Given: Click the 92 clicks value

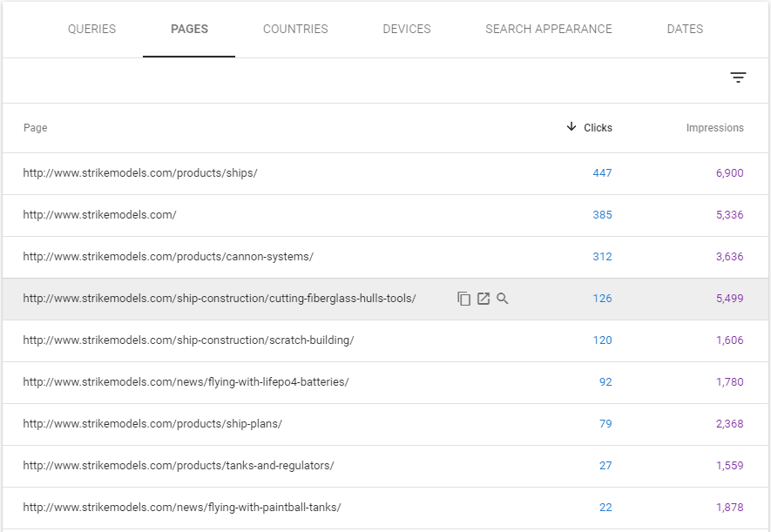Looking at the screenshot, I should point(605,381).
